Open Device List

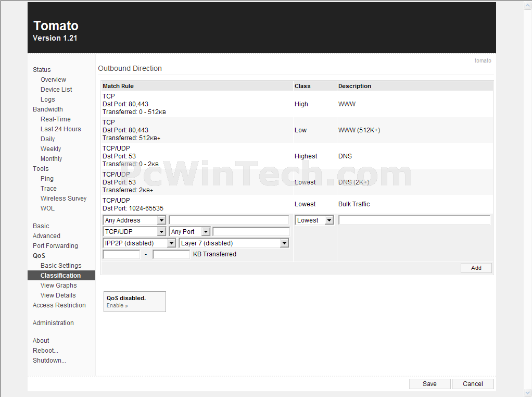(56, 89)
